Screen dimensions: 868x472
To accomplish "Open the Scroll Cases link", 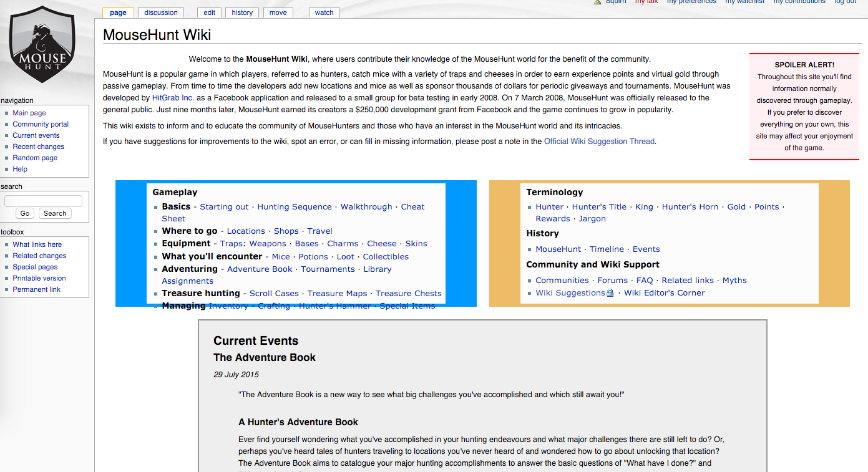I will point(274,294).
